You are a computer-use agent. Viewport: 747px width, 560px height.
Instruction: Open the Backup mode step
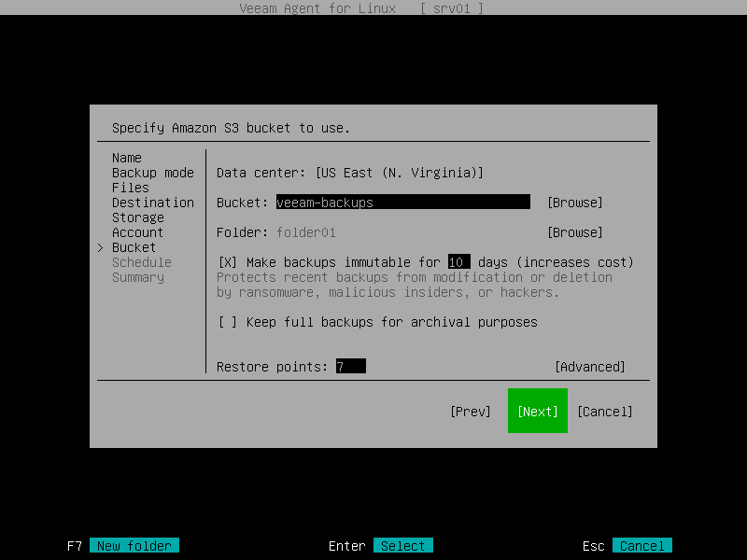[153, 173]
